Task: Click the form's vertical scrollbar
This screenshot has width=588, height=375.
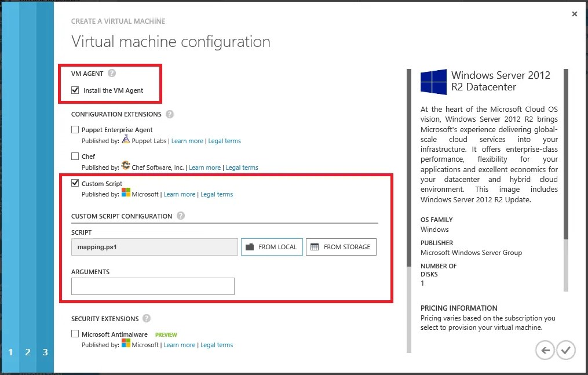Action: pos(409,211)
